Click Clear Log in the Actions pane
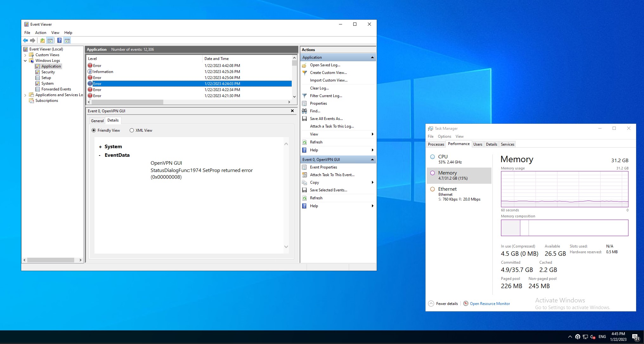The width and height of the screenshot is (644, 344). [x=319, y=88]
